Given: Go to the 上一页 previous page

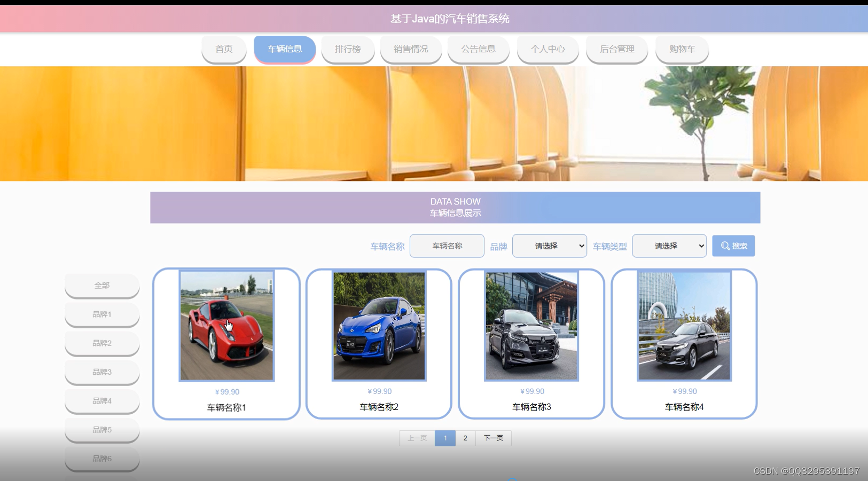Looking at the screenshot, I should tap(417, 438).
